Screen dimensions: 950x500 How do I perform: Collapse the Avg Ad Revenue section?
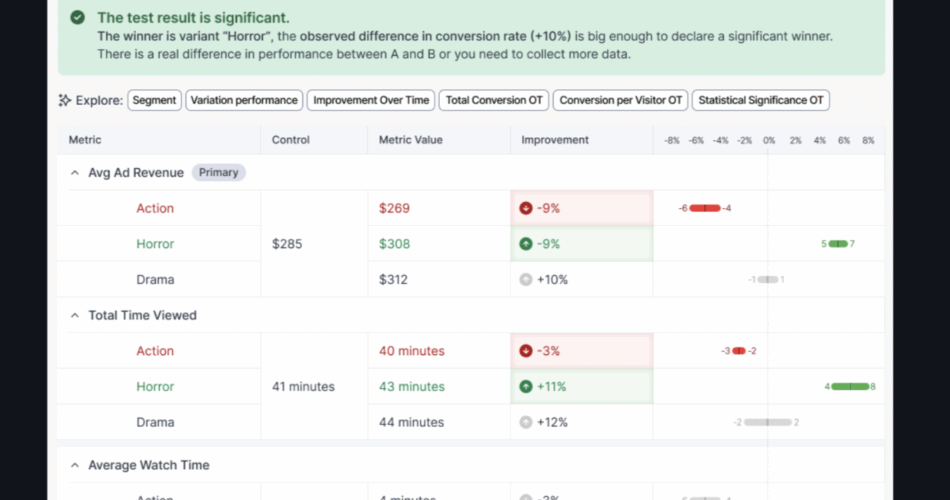coord(74,173)
